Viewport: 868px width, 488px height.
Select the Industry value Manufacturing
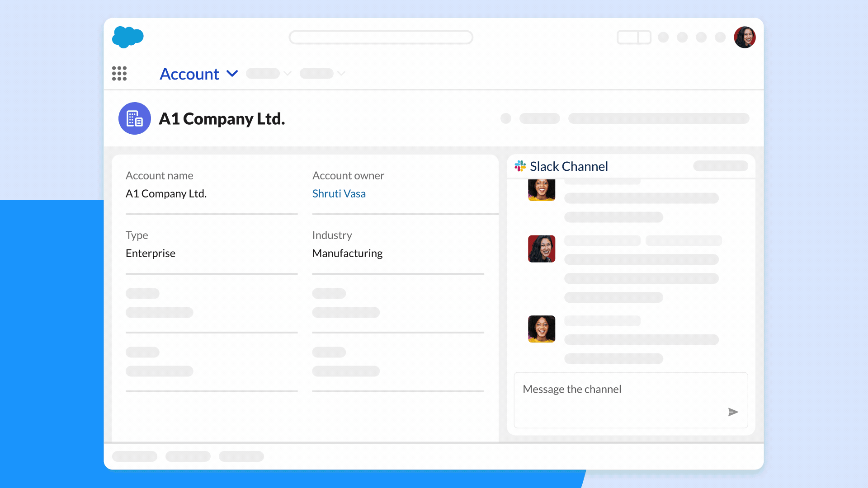point(347,253)
